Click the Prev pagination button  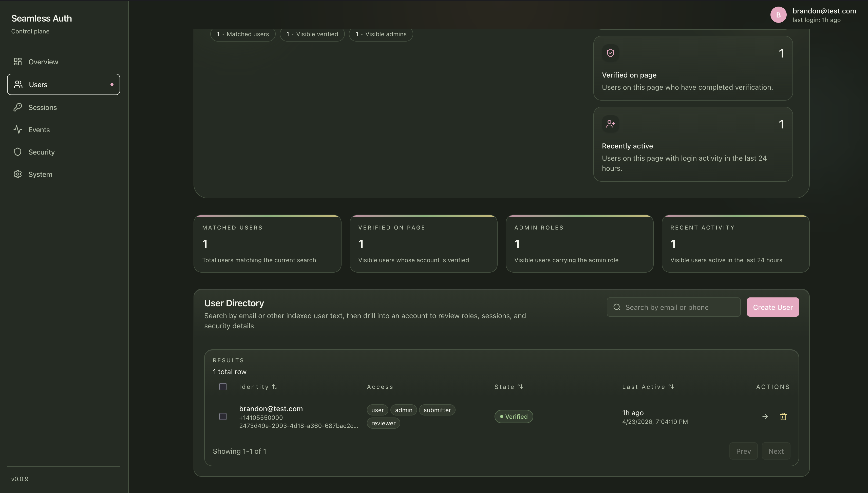[x=743, y=451]
